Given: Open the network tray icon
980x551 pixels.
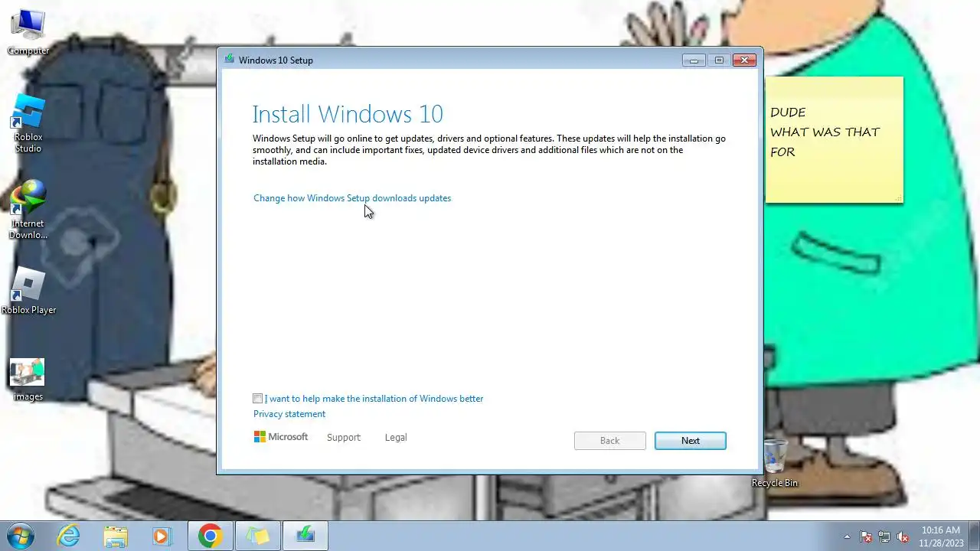Looking at the screenshot, I should click(884, 536).
